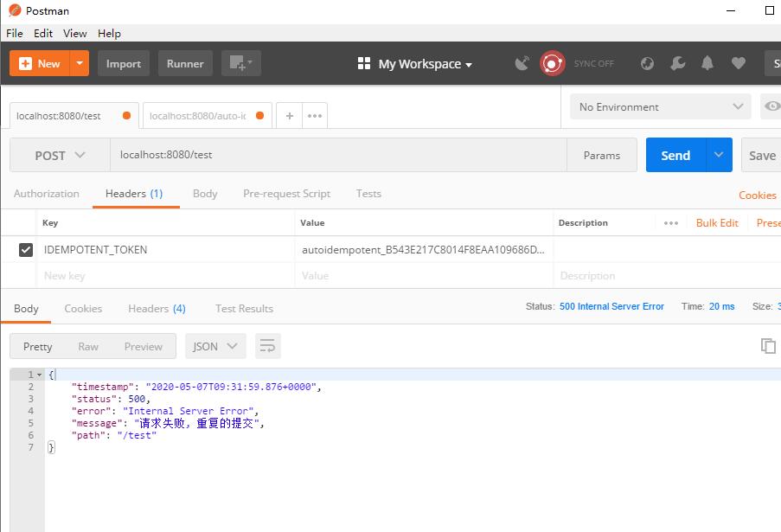Open the Pre-request Script tab

(286, 194)
